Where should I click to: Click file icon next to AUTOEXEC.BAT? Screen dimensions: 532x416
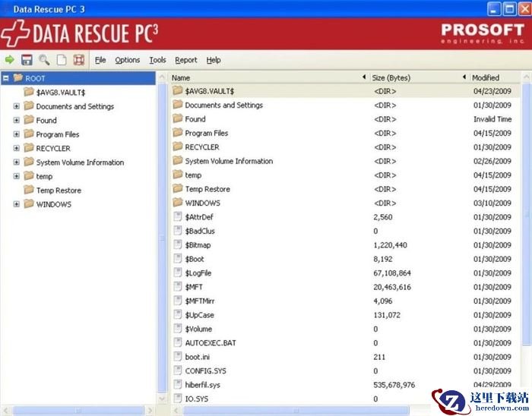point(177,342)
